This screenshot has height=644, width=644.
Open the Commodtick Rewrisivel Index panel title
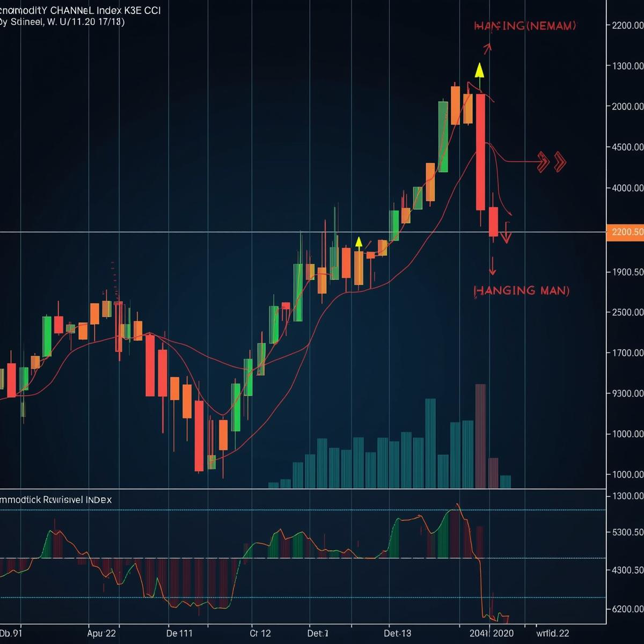[56, 499]
